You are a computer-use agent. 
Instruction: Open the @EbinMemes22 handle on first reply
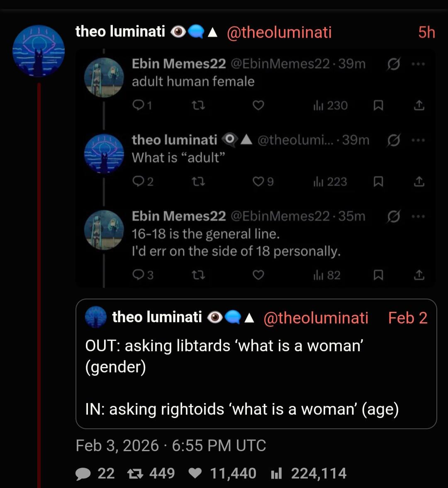[280, 64]
